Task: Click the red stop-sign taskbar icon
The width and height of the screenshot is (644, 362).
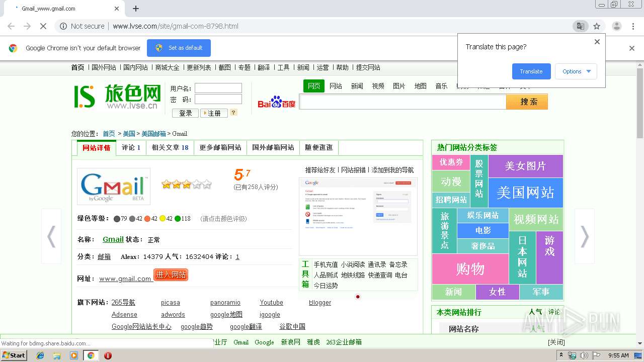Action: 108,355
